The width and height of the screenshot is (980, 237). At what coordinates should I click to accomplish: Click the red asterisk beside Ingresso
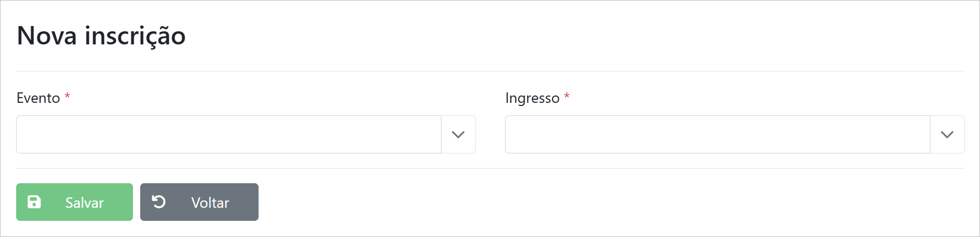click(x=567, y=97)
